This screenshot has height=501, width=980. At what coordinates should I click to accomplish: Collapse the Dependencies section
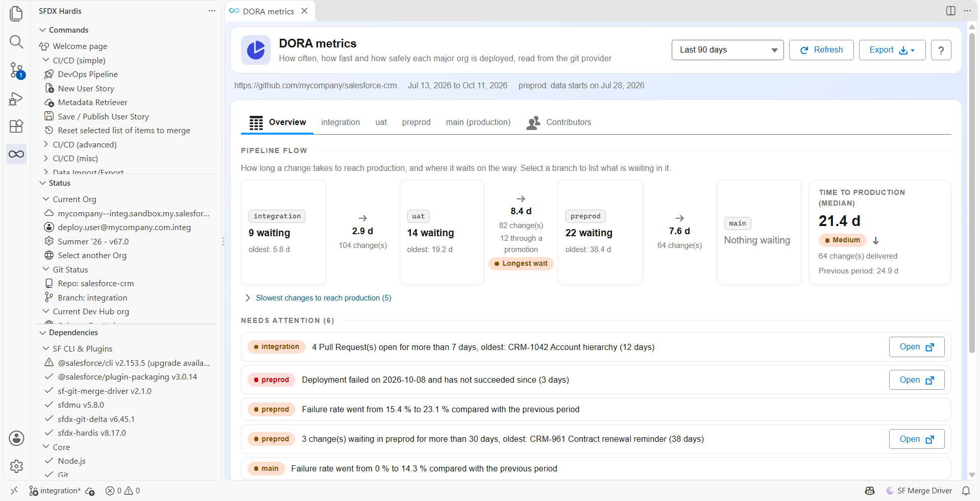tap(73, 332)
